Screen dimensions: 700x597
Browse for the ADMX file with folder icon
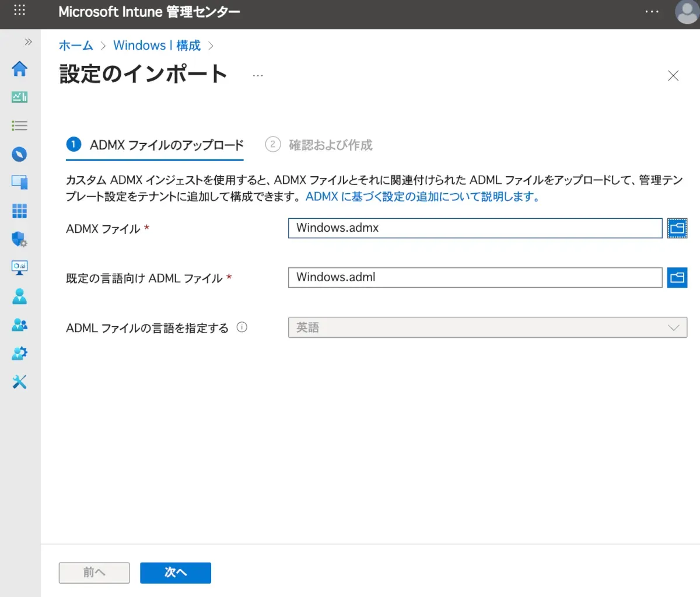tap(677, 228)
